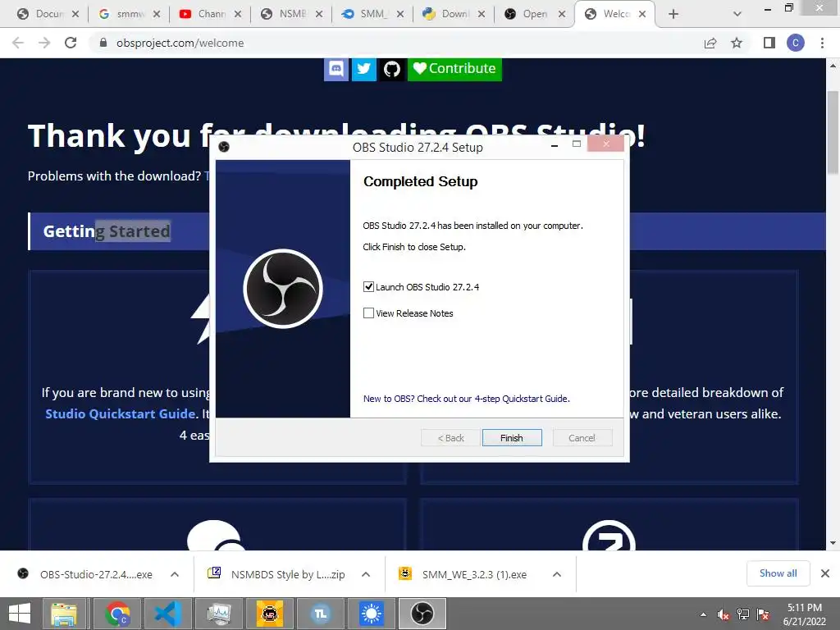Reload the obsproject.com page
The image size is (840, 630).
[x=71, y=43]
